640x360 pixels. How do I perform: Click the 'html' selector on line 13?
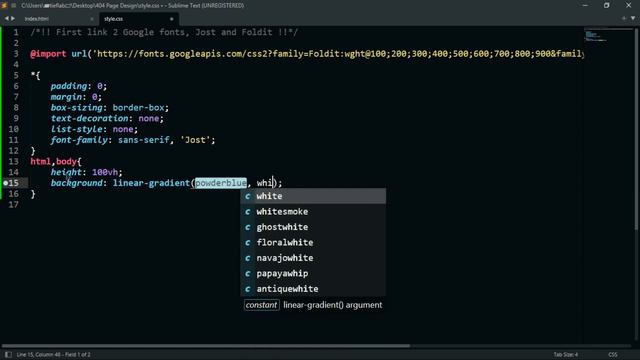pyautogui.click(x=40, y=162)
